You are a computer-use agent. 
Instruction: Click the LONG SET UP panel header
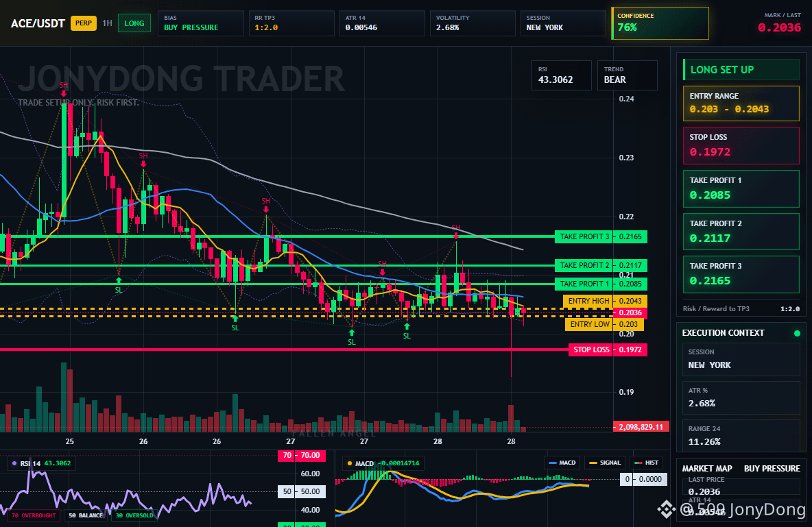[741, 69]
